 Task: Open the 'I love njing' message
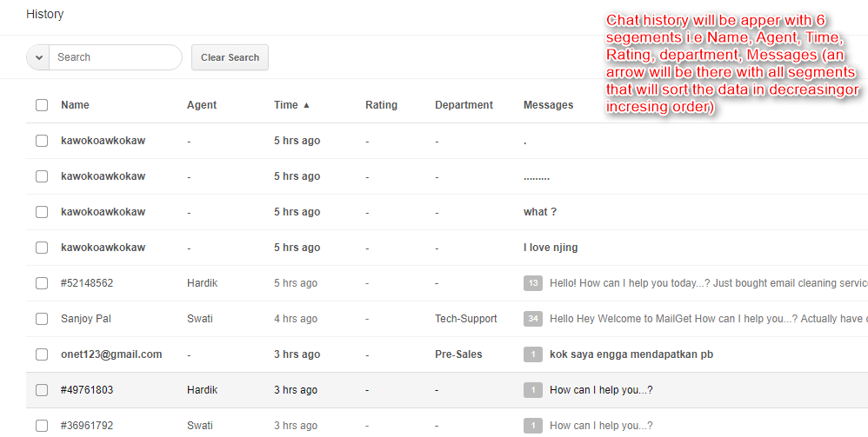pos(551,248)
